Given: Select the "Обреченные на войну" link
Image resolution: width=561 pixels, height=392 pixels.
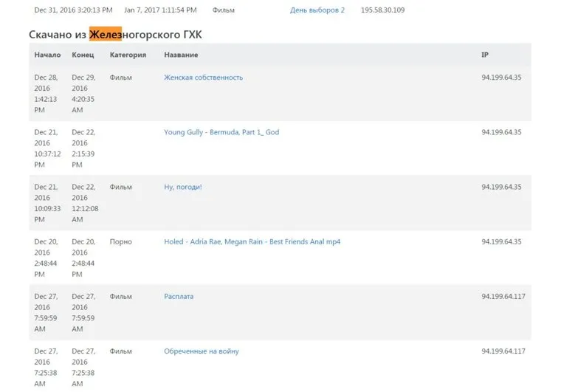Looking at the screenshot, I should click(201, 351).
